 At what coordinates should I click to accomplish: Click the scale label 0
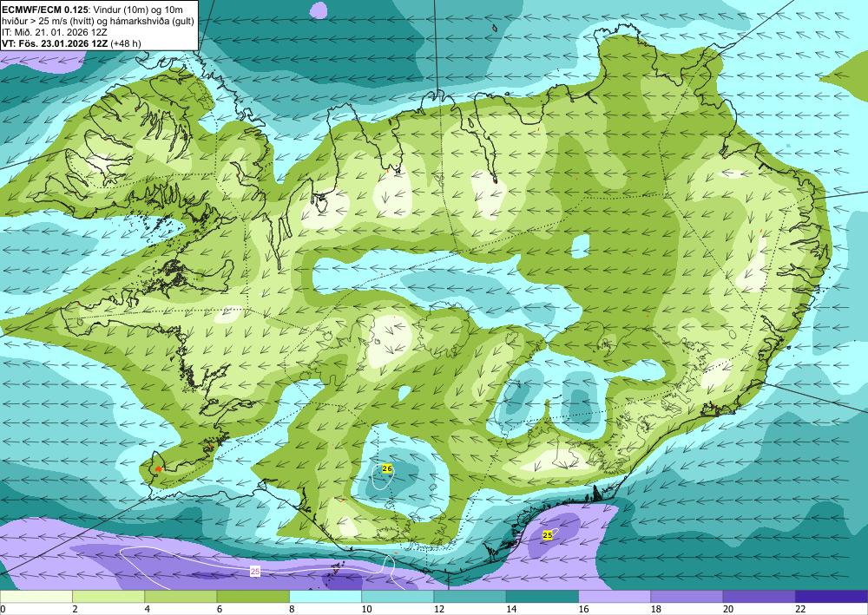3,609
